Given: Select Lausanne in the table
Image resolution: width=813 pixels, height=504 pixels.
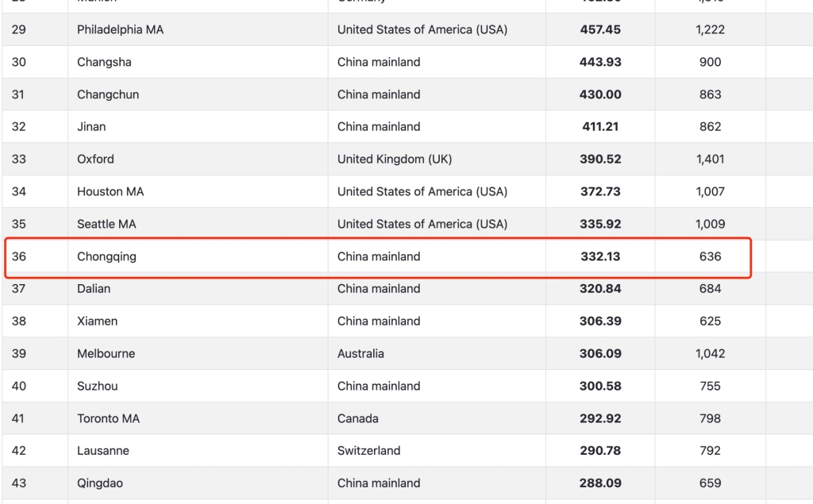Looking at the screenshot, I should (103, 451).
